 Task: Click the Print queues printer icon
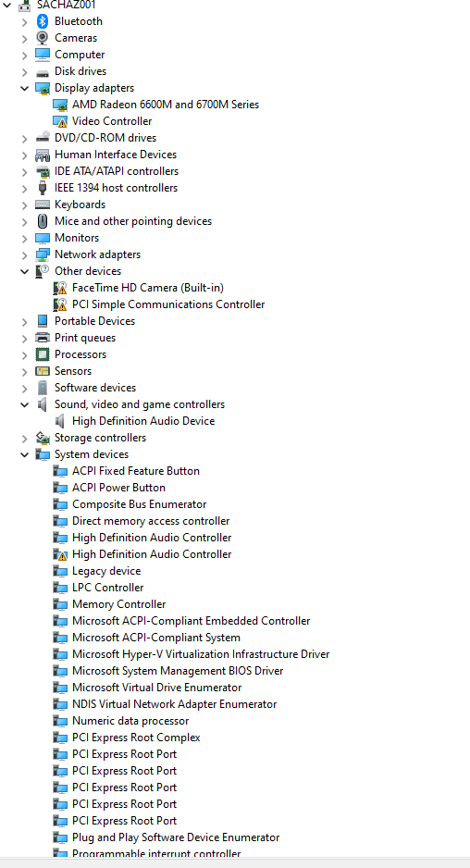tap(43, 338)
